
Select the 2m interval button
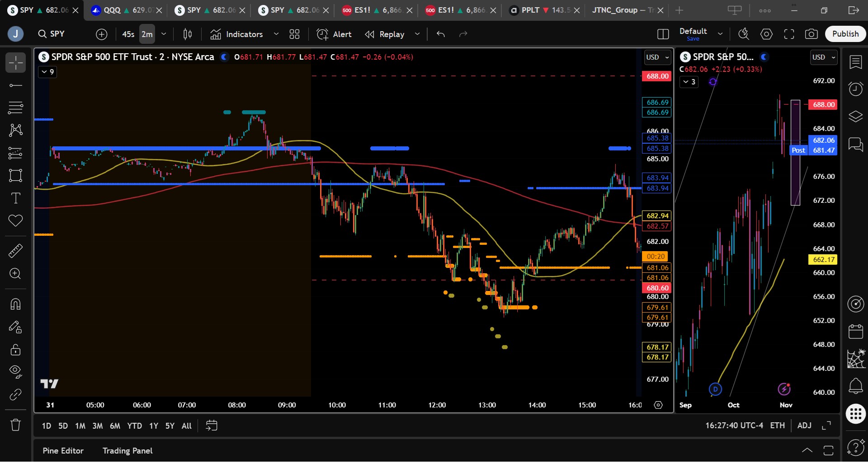(147, 34)
